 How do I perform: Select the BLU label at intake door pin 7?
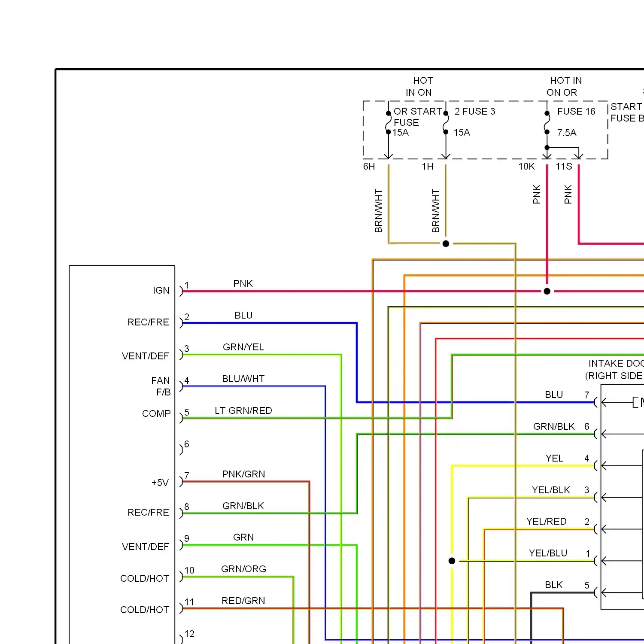554,395
